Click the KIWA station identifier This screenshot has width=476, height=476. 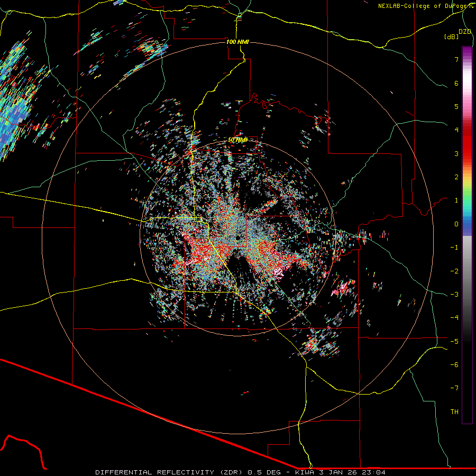click(305, 472)
